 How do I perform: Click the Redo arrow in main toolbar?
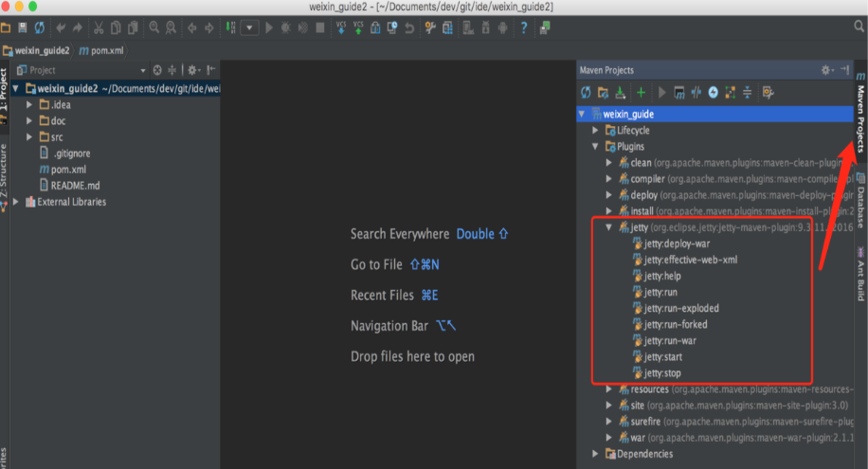coord(78,27)
